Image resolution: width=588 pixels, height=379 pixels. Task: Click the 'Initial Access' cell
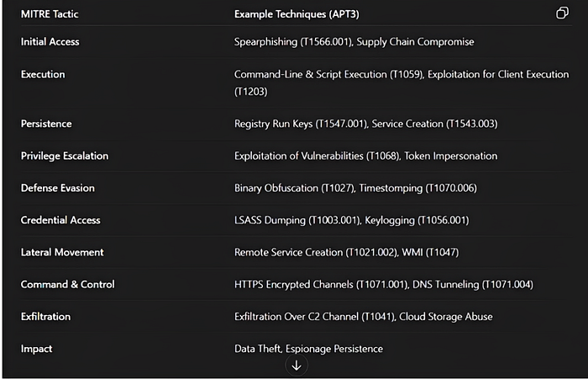(x=50, y=42)
